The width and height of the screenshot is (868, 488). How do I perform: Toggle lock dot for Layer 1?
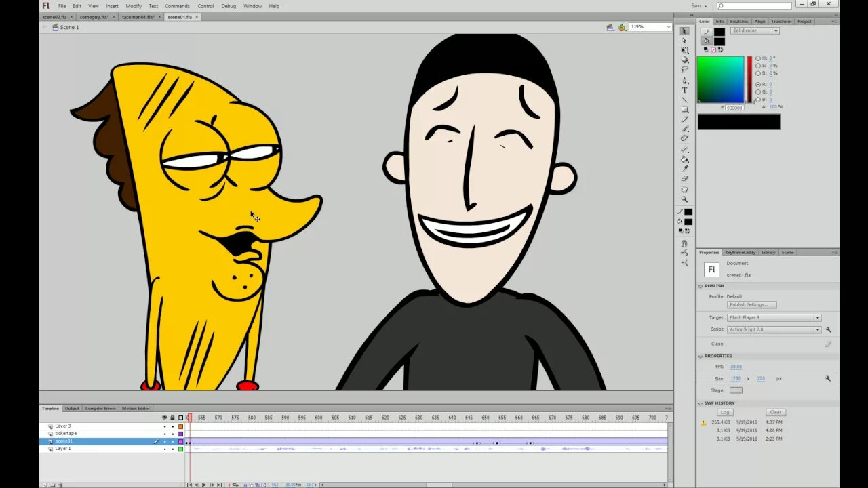(172, 449)
